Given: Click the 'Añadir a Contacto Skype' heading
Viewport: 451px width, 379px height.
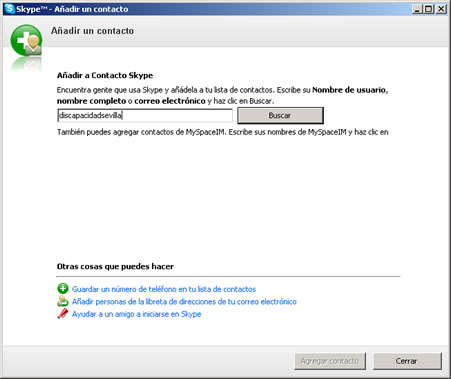Looking at the screenshot, I should (105, 75).
